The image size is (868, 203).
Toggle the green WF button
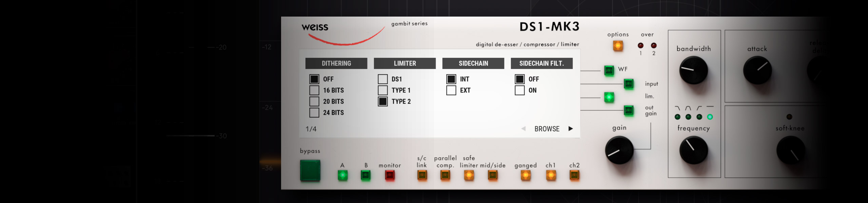tap(609, 70)
